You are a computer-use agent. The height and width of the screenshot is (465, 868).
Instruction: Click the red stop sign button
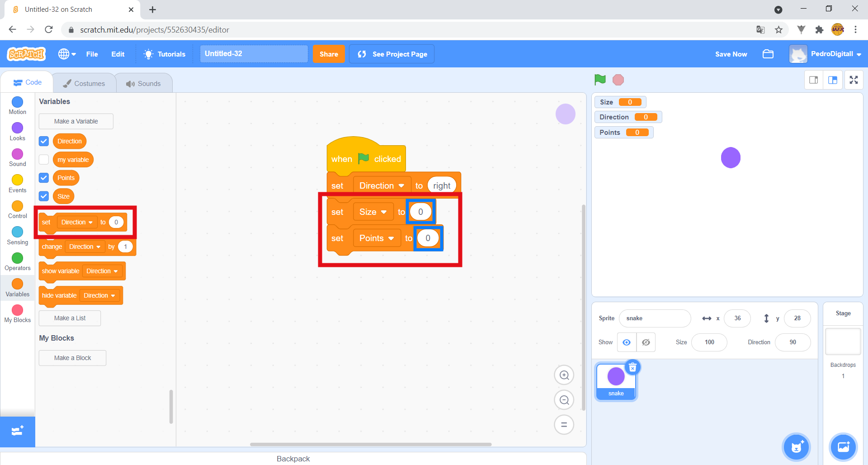pyautogui.click(x=618, y=80)
